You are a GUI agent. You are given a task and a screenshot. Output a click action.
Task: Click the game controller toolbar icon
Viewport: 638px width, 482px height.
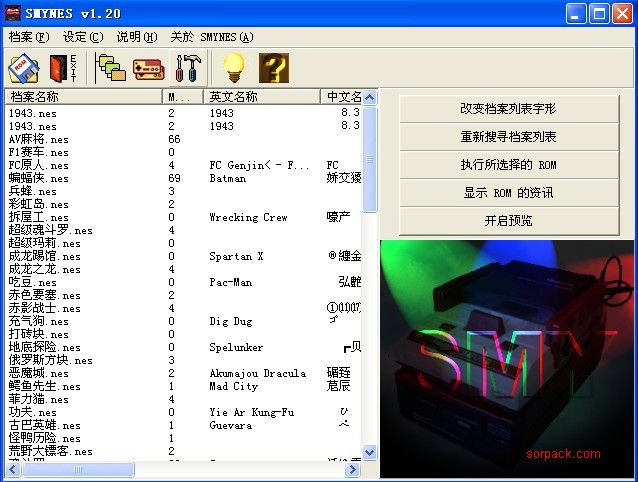[x=148, y=68]
